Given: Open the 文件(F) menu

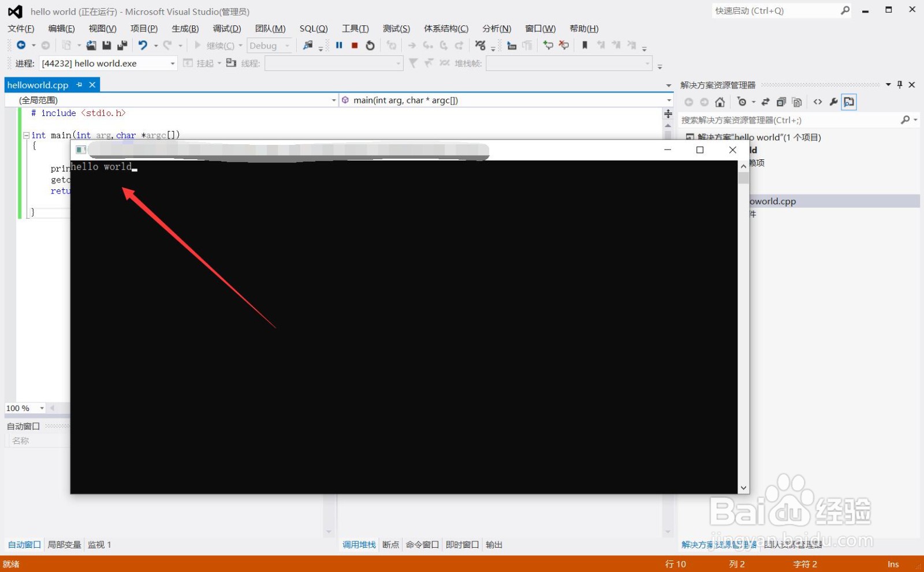Looking at the screenshot, I should coord(21,28).
